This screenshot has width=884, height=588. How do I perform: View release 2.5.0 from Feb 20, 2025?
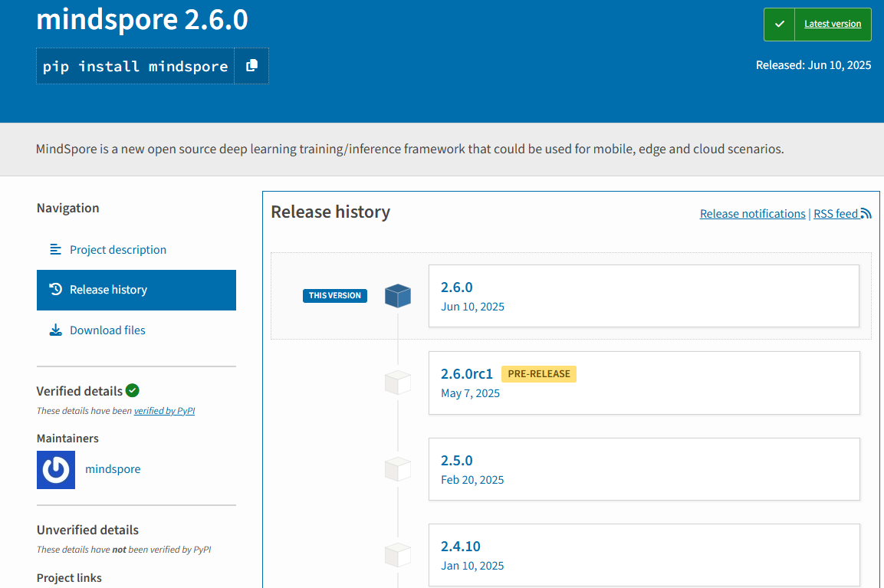coord(457,461)
